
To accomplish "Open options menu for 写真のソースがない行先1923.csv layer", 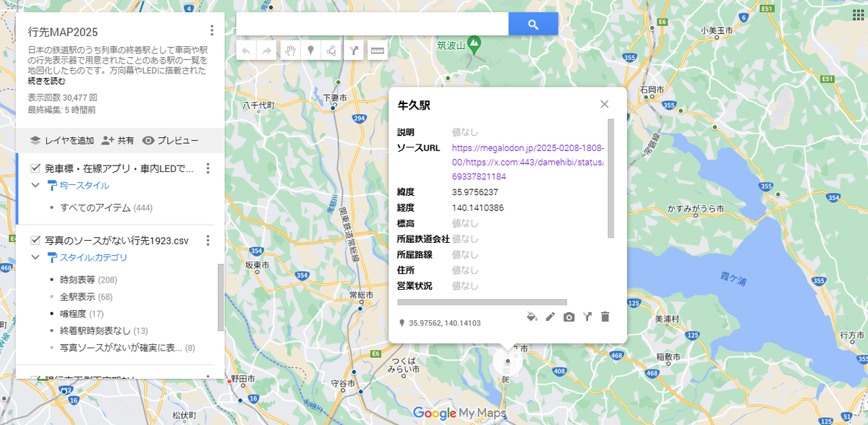I will 208,241.
